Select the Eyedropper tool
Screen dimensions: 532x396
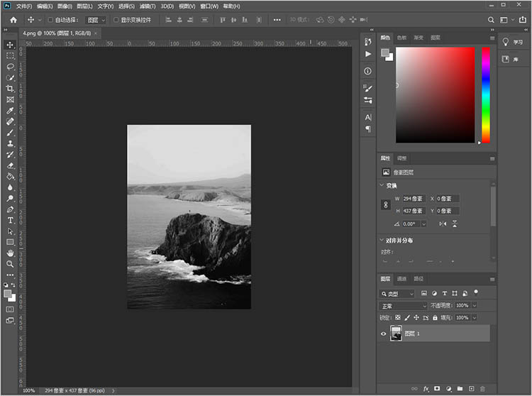pos(10,111)
